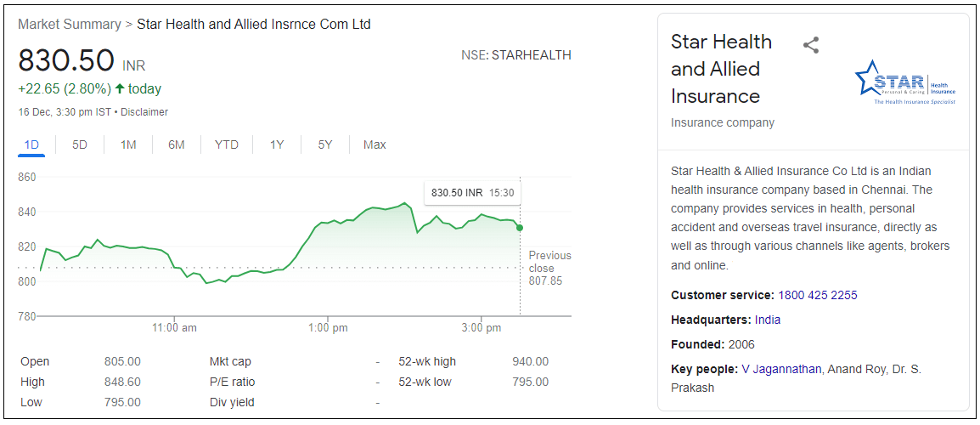Image resolution: width=980 pixels, height=425 pixels.
Task: Click the Mkt cap label
Action: [x=231, y=362]
